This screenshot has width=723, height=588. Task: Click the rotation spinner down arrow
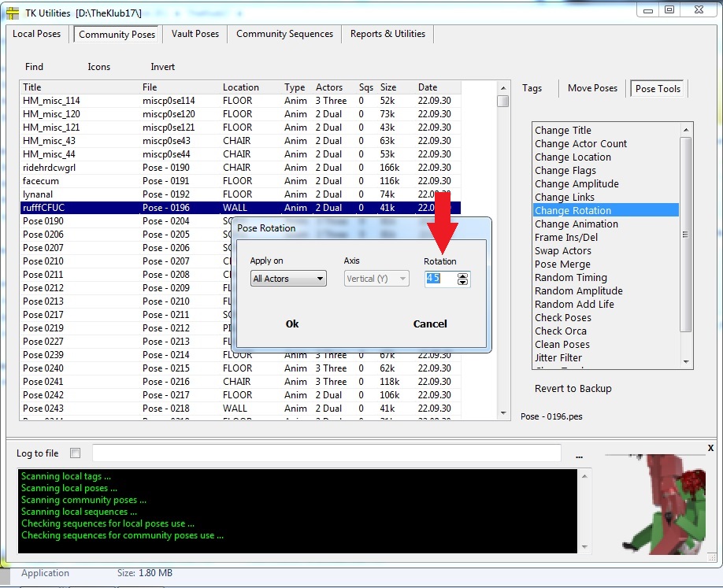point(462,282)
